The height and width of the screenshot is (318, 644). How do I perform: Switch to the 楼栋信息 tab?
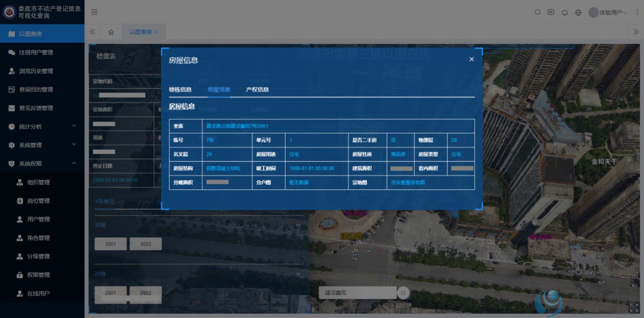point(180,89)
